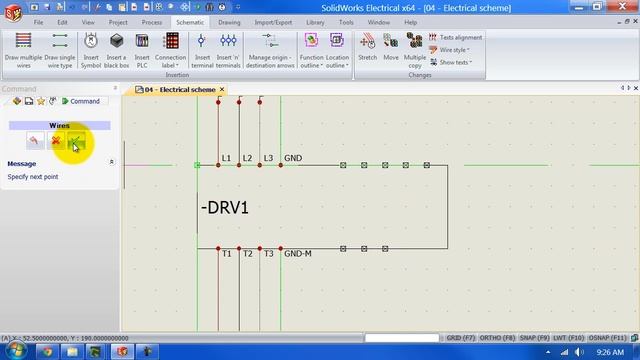This screenshot has height=360, width=640.
Task: Click the first icon in Quick Access toolbar
Action: coord(34,7)
